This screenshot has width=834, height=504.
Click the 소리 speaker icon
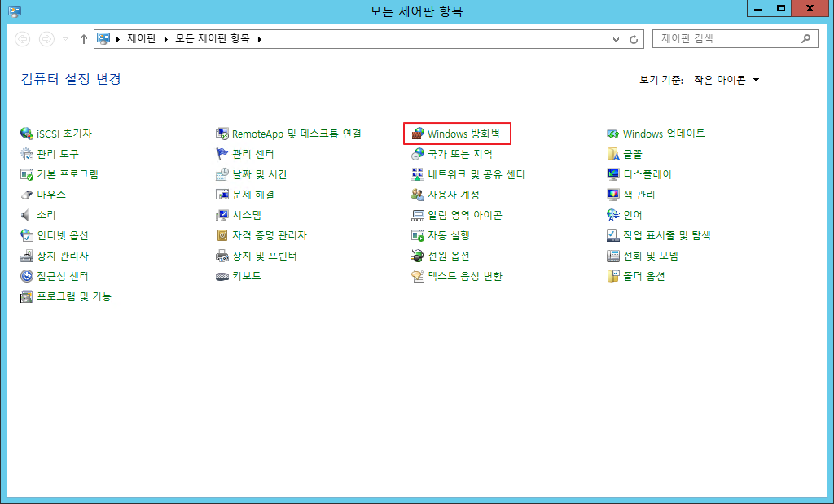tap(27, 215)
